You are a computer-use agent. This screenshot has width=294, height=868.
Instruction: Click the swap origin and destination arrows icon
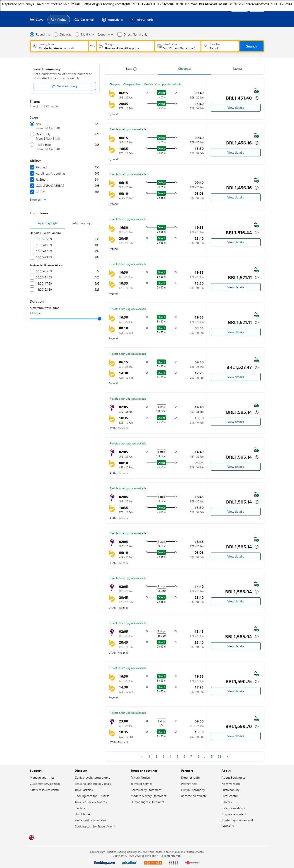pos(92,46)
